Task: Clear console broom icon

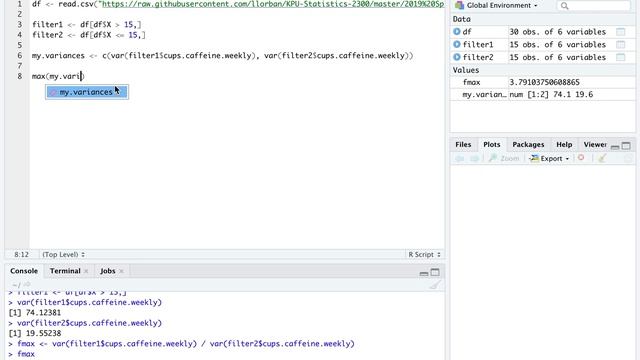Action: (x=435, y=285)
